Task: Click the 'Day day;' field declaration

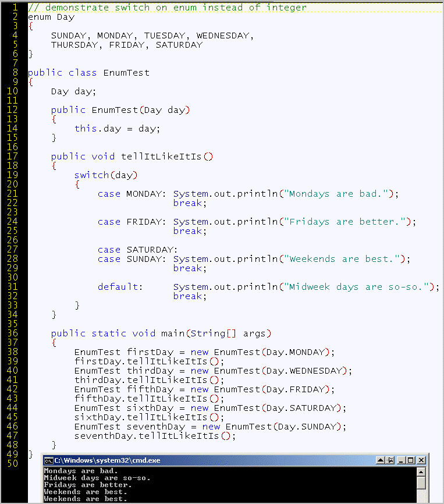Action: [x=73, y=92]
